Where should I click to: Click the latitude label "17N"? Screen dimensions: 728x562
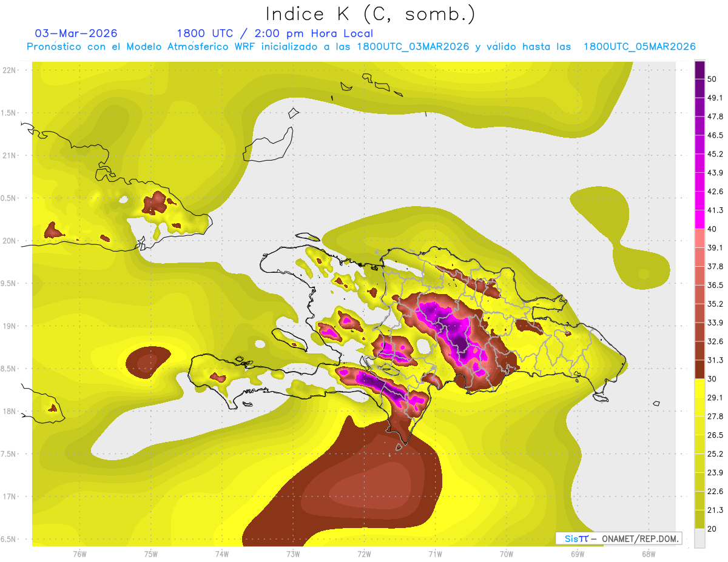point(10,497)
